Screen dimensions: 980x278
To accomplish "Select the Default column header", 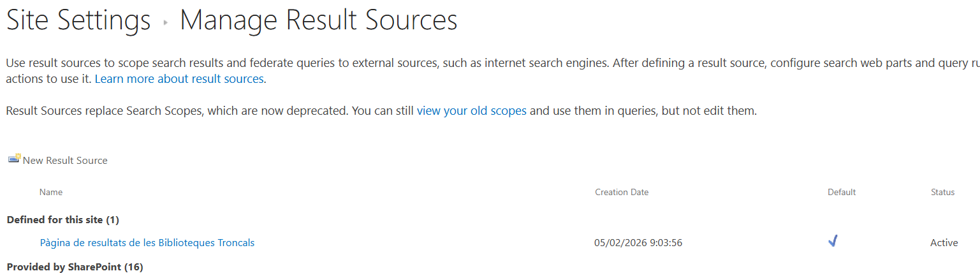I will [x=842, y=192].
